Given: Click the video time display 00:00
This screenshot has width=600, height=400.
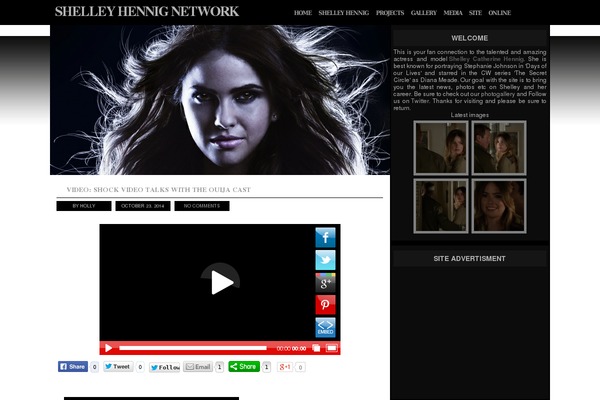Looking at the screenshot, I should (291, 348).
